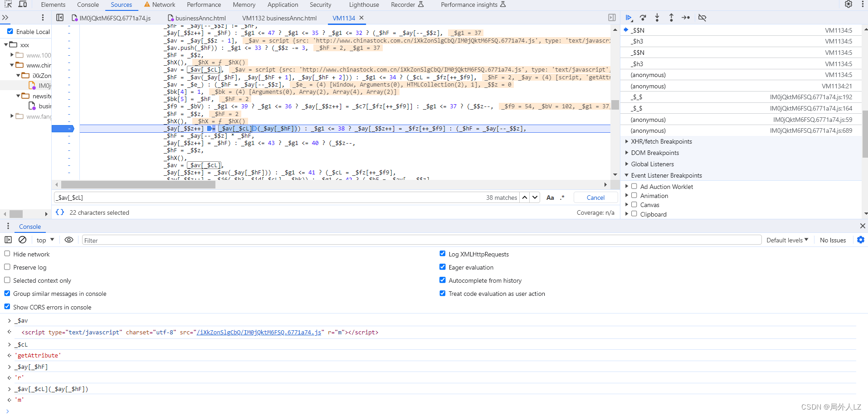Open the top context dropdown
The image size is (868, 415).
coord(45,240)
